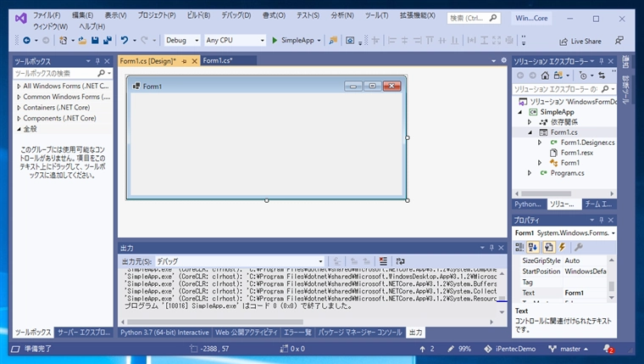Switch the Properties grid to Categorized view
The width and height of the screenshot is (644, 364).
pyautogui.click(x=519, y=247)
